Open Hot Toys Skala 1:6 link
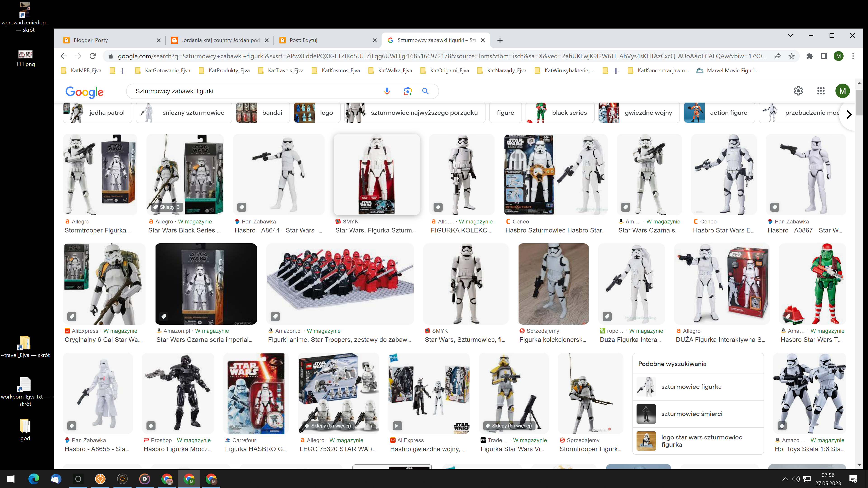Image resolution: width=868 pixels, height=488 pixels. [x=810, y=449]
